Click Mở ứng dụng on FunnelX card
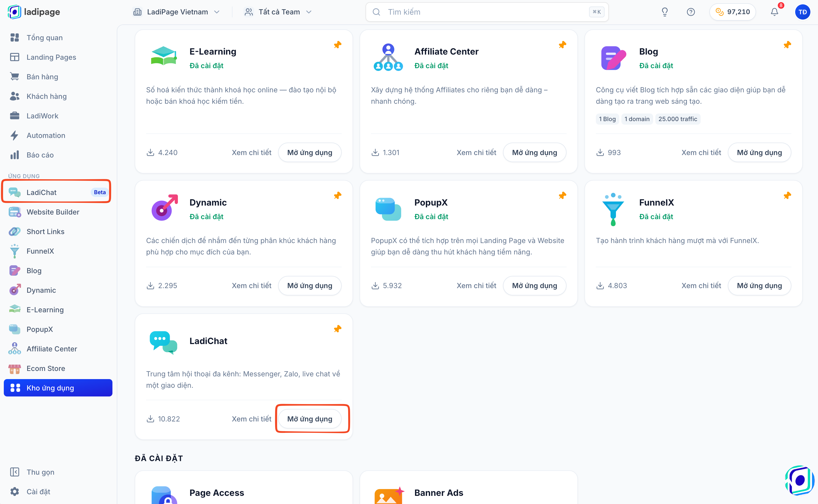The height and width of the screenshot is (504, 818). coord(759,286)
